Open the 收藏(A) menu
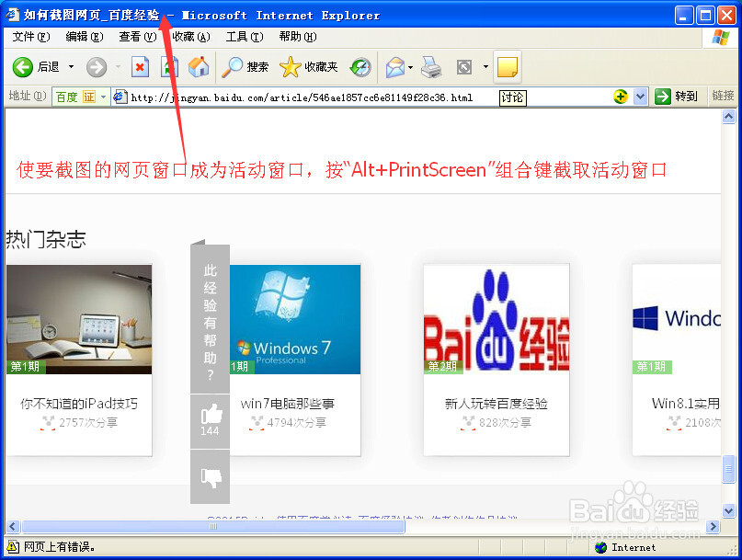This screenshot has width=742, height=560. pos(191,37)
